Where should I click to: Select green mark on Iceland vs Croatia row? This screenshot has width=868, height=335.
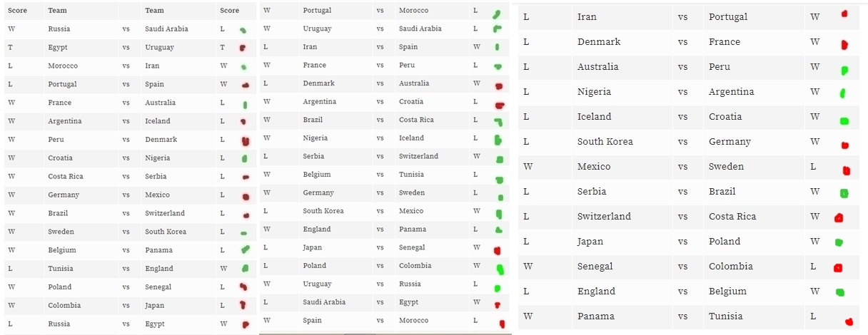tap(844, 120)
